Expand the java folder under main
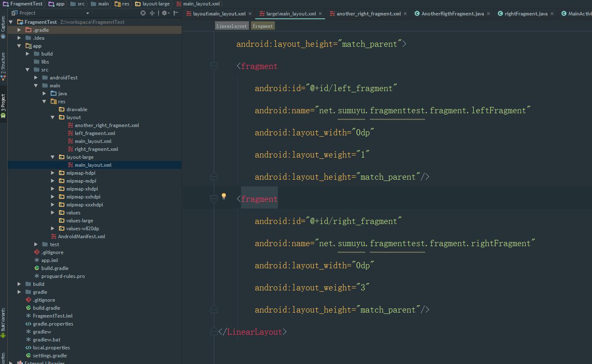Image resolution: width=592 pixels, height=364 pixels. [x=44, y=94]
